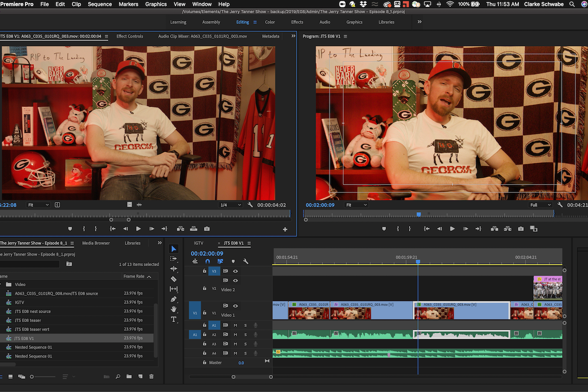Select the Slip tool
Viewport: 588px width, 392px height.
[173, 289]
